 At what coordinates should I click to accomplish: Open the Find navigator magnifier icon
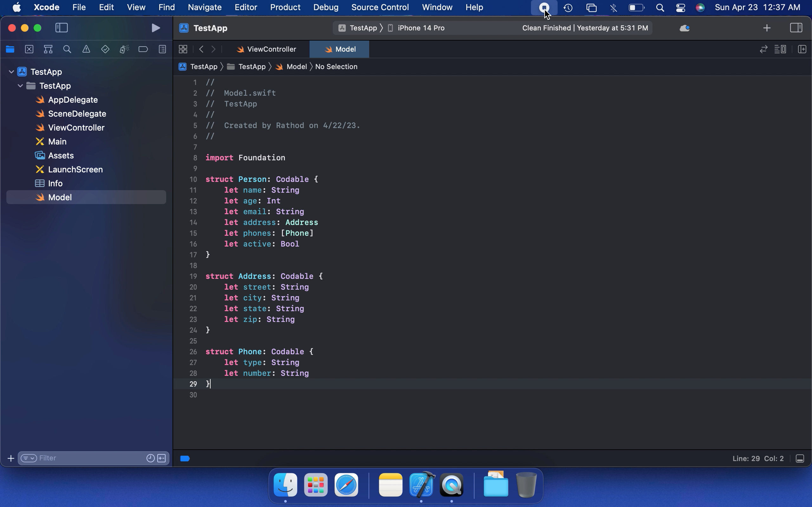tap(67, 49)
